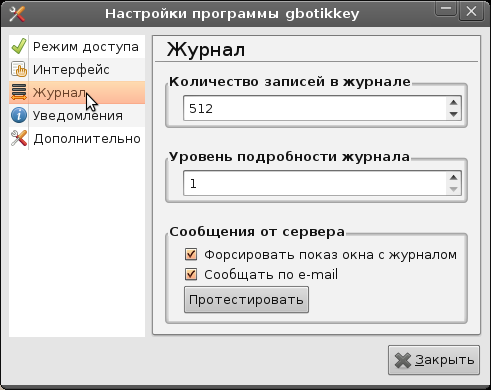Viewport: 491px width, 390px height.
Task: Open the Режим доступа settings page
Action: [x=77, y=46]
